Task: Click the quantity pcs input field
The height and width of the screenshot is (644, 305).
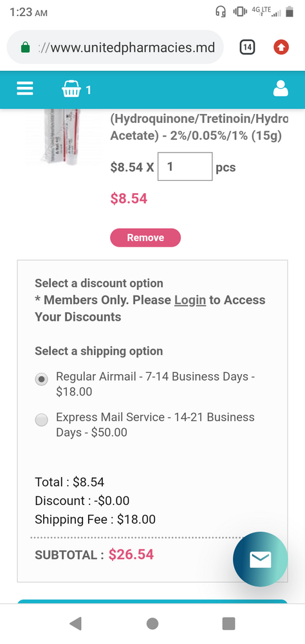Action: tap(185, 166)
